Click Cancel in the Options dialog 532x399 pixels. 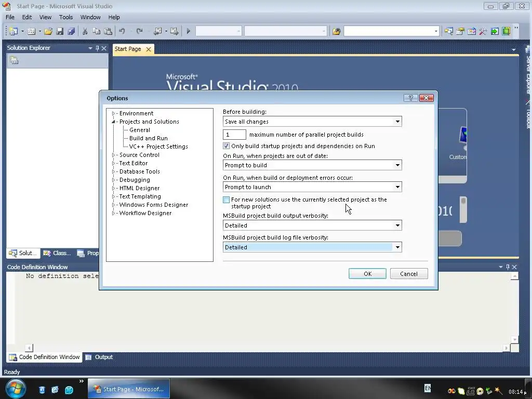coord(409,274)
